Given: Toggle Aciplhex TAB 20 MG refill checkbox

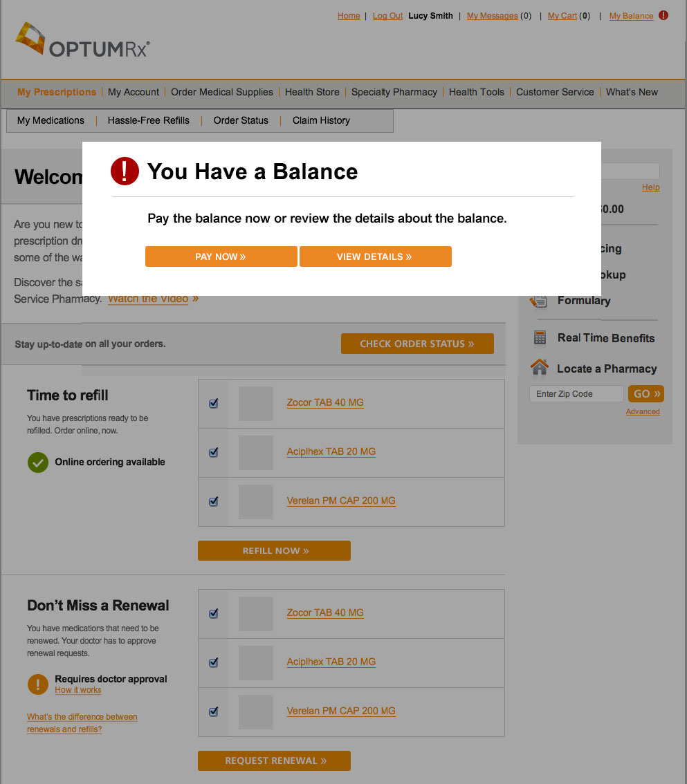Looking at the screenshot, I should click(213, 452).
